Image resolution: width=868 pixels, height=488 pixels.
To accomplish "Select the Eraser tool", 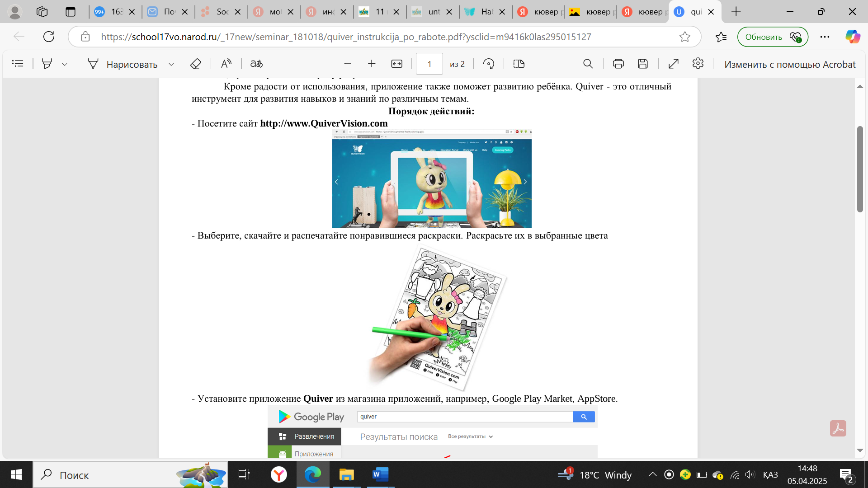I will coord(195,64).
